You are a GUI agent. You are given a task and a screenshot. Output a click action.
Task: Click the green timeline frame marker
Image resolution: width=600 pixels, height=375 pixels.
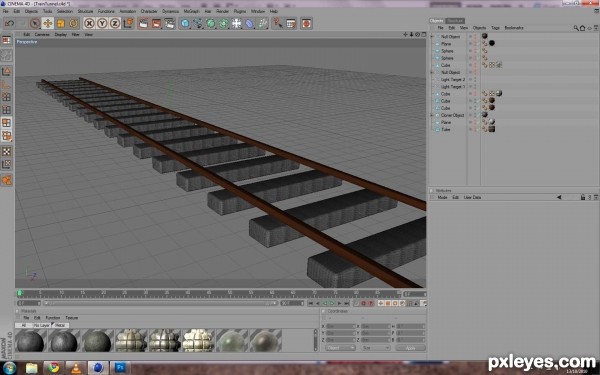tap(20, 293)
